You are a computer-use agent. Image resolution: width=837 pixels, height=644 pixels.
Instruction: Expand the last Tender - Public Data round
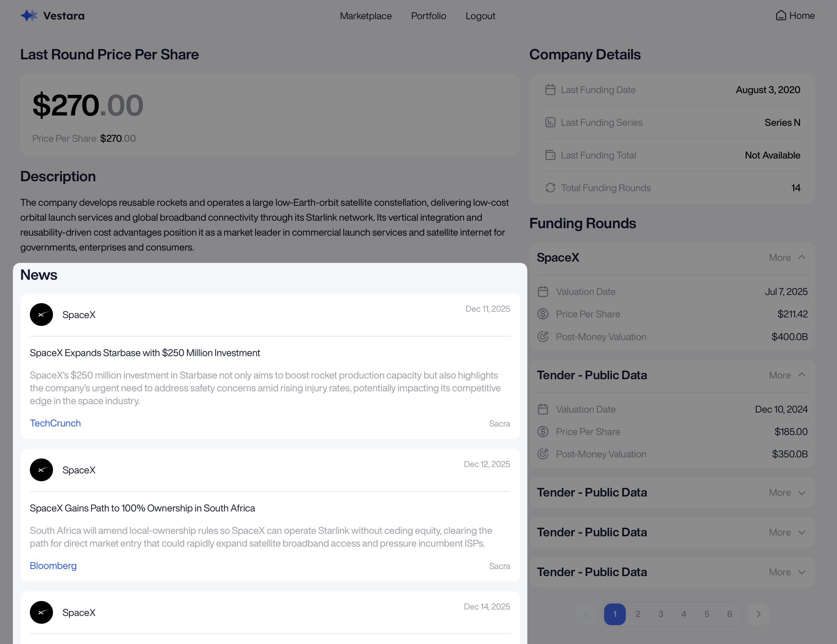pos(788,572)
